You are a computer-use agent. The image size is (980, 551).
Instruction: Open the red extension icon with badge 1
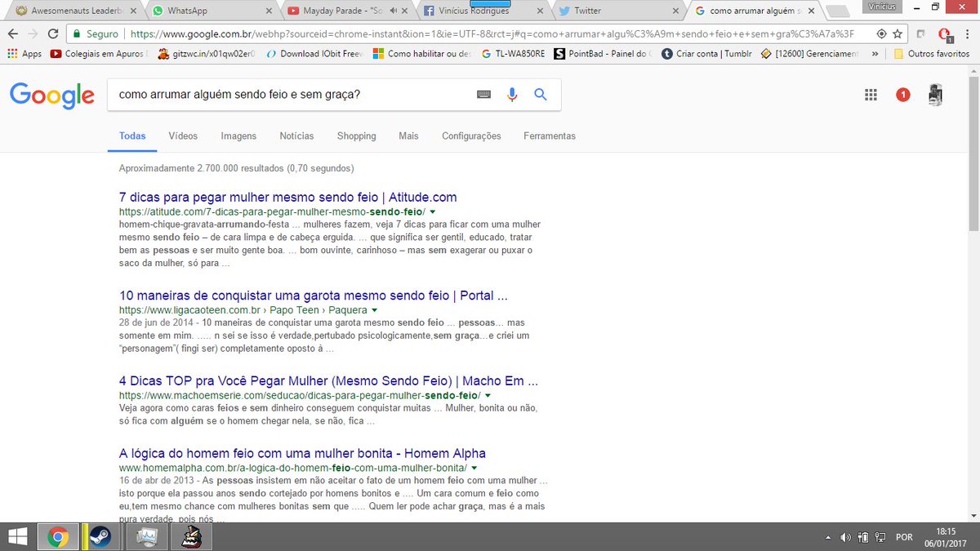[x=945, y=35]
